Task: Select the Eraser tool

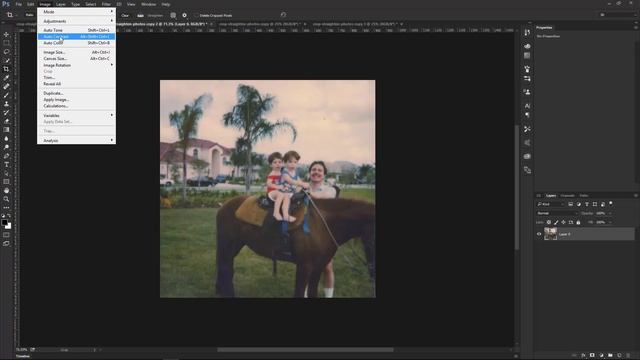Action: 6,121
